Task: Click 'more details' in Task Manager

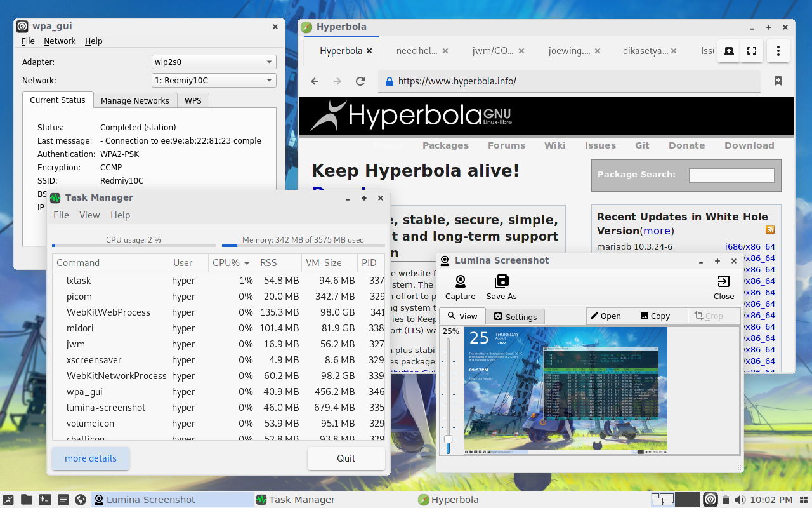Action: 91,458
